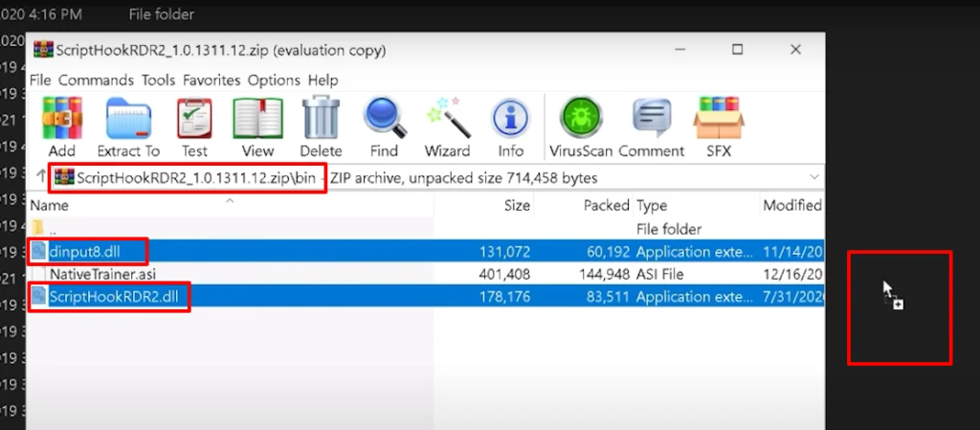Open the Commands menu
Screen dimensions: 980x430
97,80
